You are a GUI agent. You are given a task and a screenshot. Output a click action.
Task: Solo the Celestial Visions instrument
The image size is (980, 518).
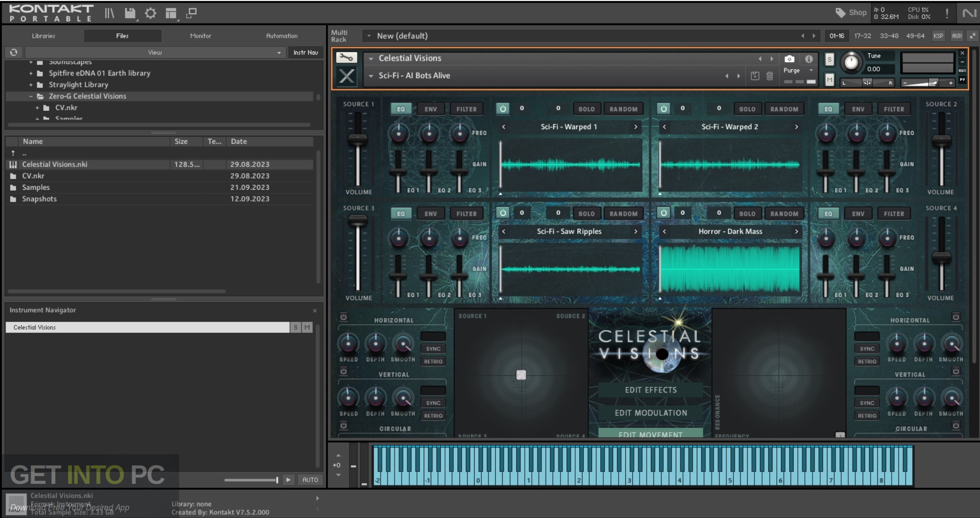tap(829, 59)
